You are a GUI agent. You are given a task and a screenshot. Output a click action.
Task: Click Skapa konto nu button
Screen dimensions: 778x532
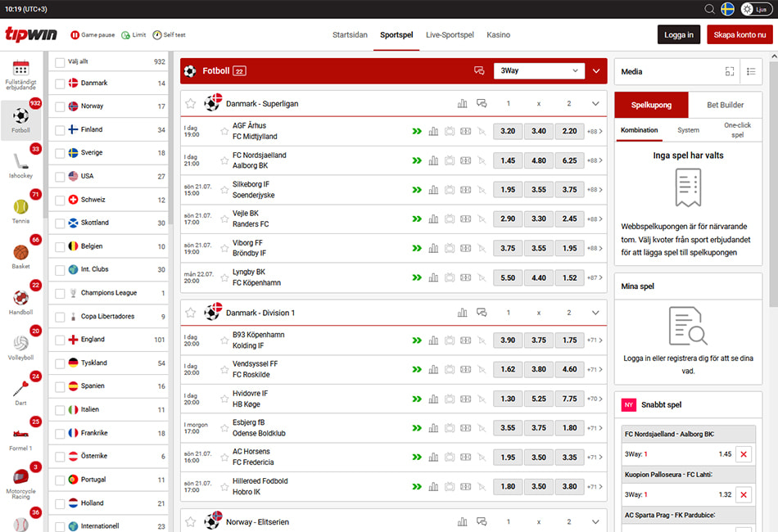click(740, 34)
